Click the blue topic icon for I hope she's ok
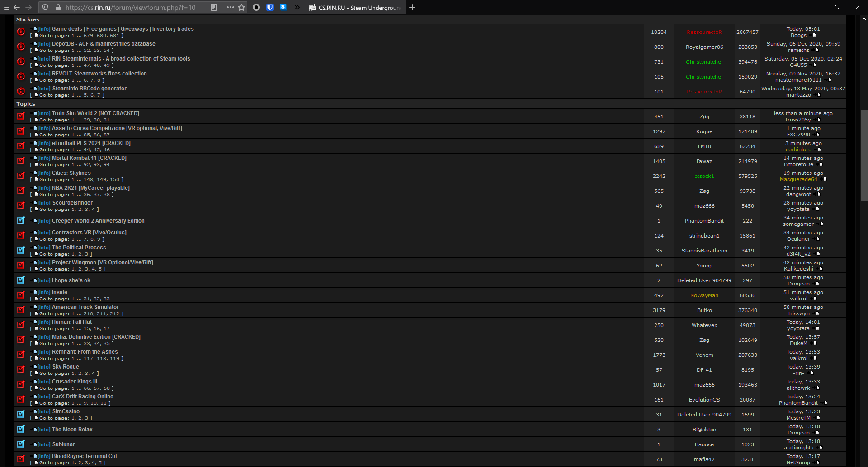The image size is (868, 467). tap(21, 280)
